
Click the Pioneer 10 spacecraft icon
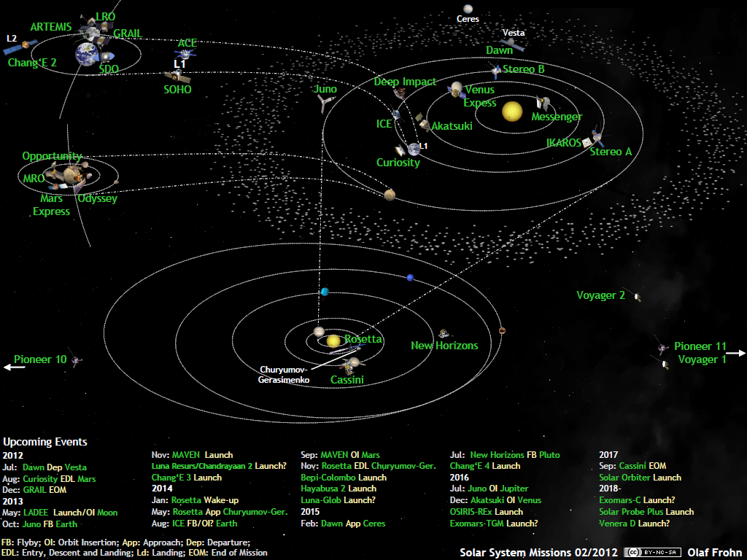(x=77, y=361)
